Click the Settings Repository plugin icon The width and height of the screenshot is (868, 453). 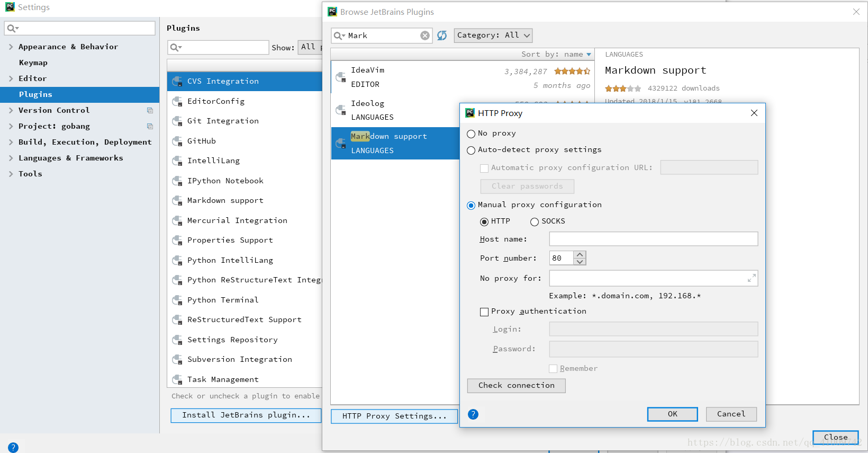click(177, 340)
